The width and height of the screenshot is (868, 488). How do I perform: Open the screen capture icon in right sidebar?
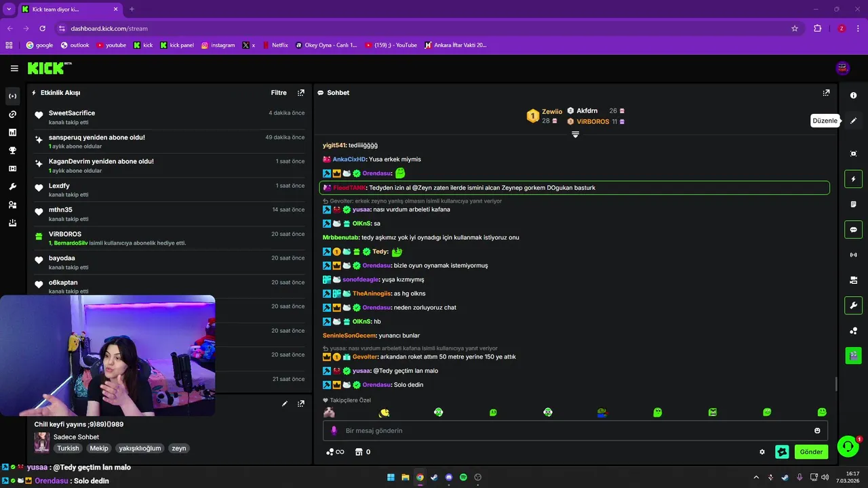(854, 154)
